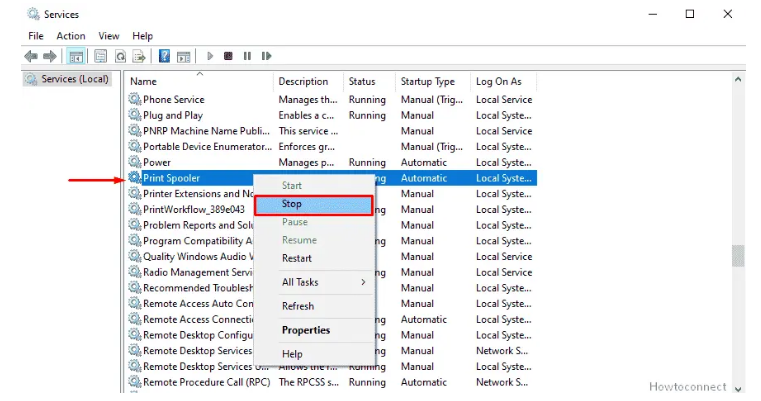Select the Quality Windows Audio service
Viewport: 761px width, 401px height.
(x=198, y=256)
